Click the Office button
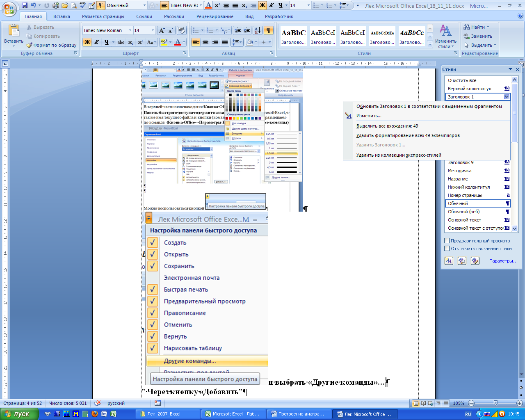The height and width of the screenshot is (420, 525). pyautogui.click(x=9, y=9)
